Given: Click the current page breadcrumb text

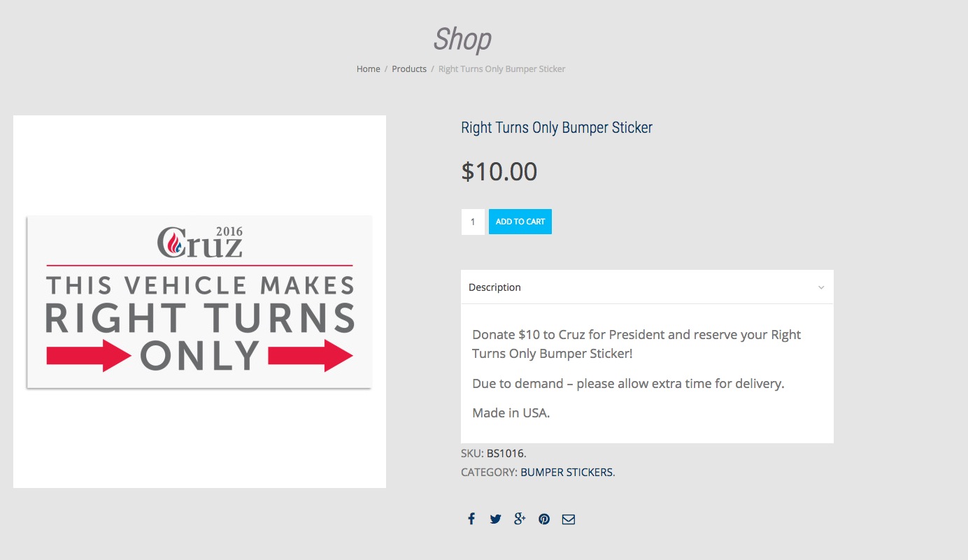Looking at the screenshot, I should pyautogui.click(x=501, y=69).
